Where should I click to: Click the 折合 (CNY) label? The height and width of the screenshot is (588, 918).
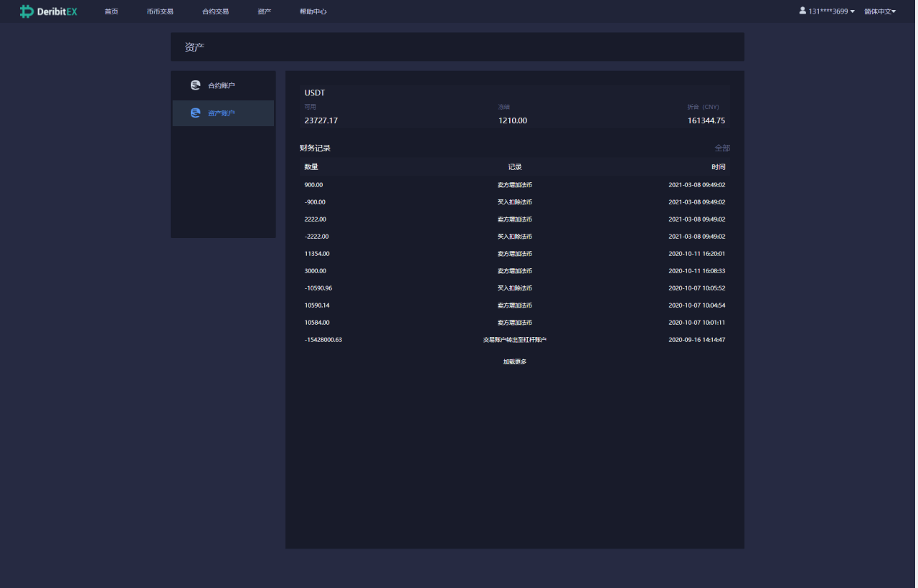(703, 107)
